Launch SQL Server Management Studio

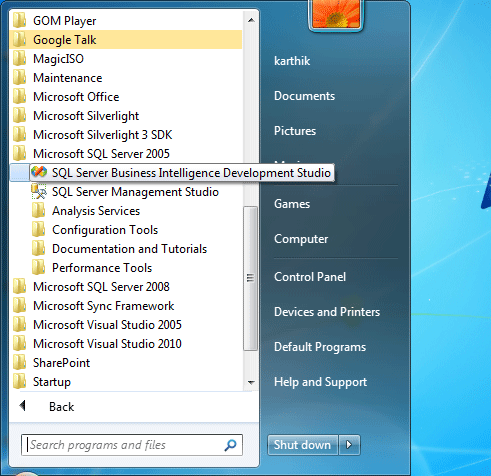point(135,192)
